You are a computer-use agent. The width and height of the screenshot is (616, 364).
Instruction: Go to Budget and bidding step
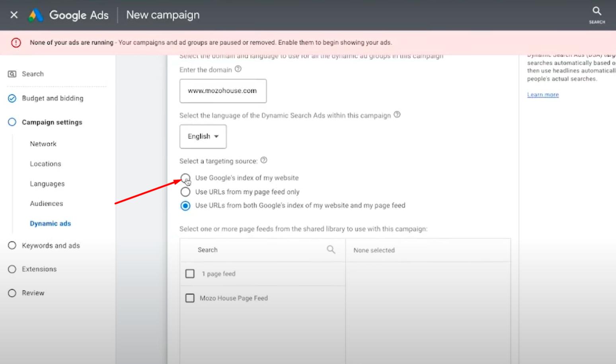pos(53,98)
